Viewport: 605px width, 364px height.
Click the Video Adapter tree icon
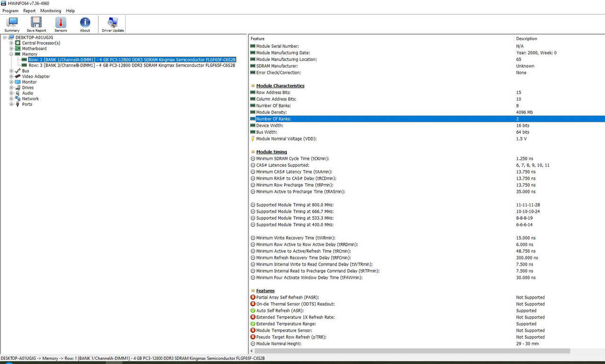click(18, 77)
